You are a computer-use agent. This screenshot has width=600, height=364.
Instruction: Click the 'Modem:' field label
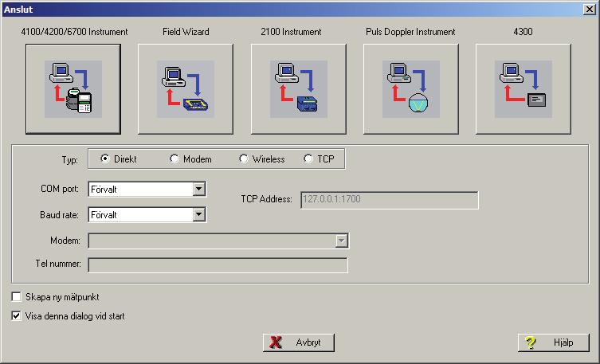click(65, 241)
